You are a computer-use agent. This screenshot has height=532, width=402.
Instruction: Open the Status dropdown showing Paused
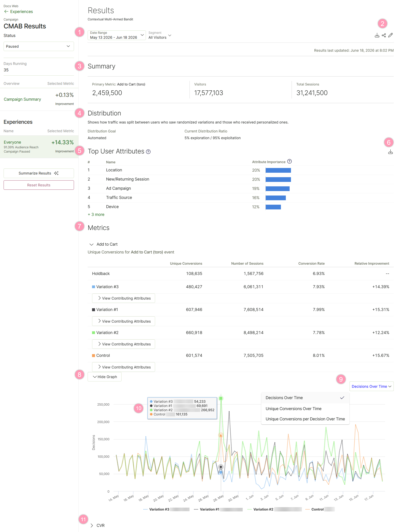pyautogui.click(x=39, y=46)
